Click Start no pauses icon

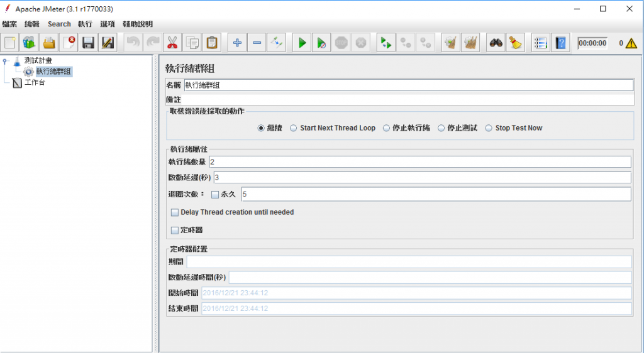coord(321,43)
